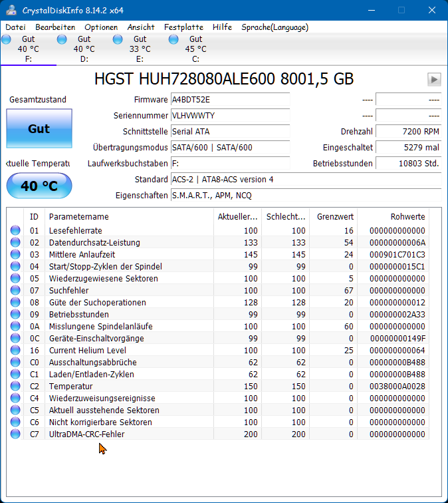Click the Firmware field A4BDT52E
448x503 pixels.
[x=230, y=99]
